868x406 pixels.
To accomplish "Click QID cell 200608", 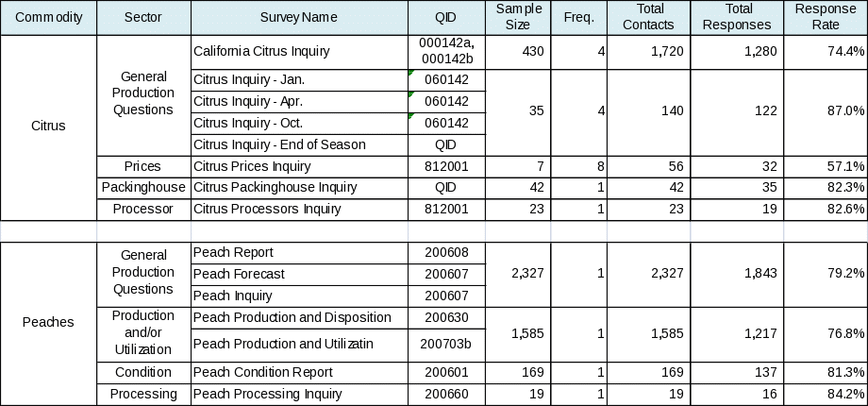I will [x=446, y=253].
